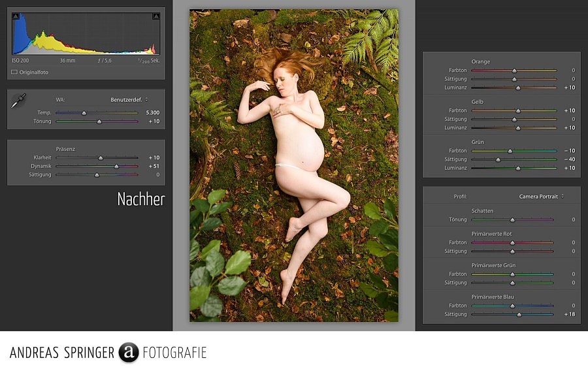Click the 1/200 Sek. shutter readout
The image size is (588, 390).
point(149,60)
